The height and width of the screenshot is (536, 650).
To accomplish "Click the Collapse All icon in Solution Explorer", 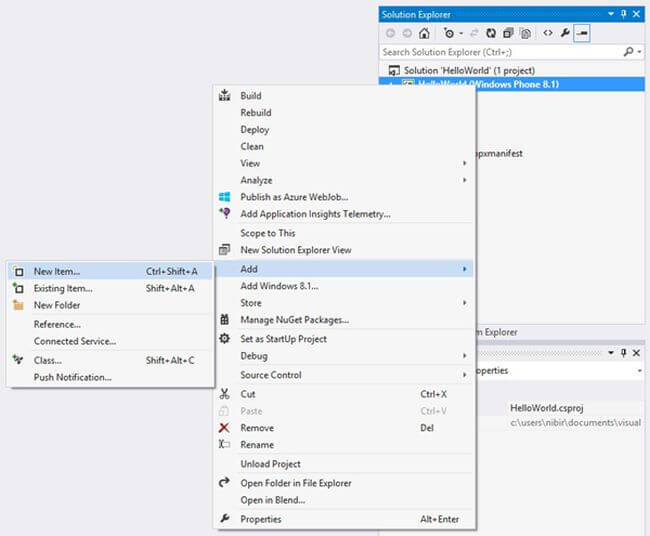I will pos(508,33).
